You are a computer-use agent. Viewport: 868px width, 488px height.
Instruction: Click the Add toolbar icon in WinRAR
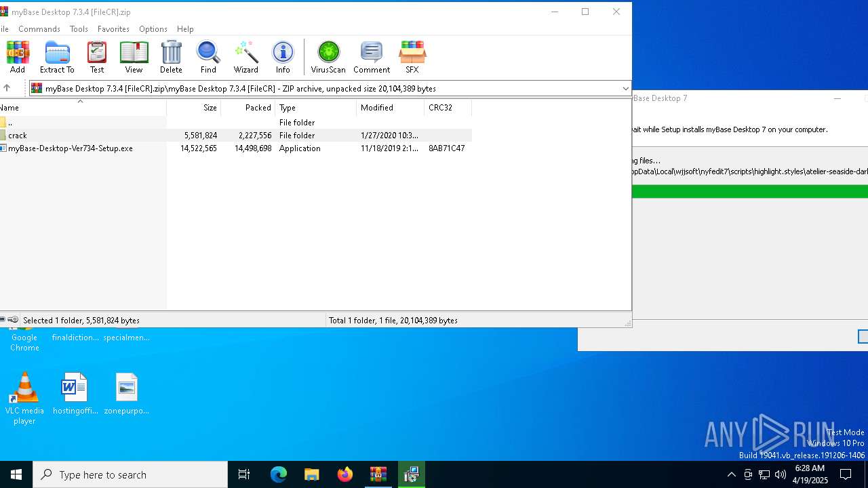(18, 57)
